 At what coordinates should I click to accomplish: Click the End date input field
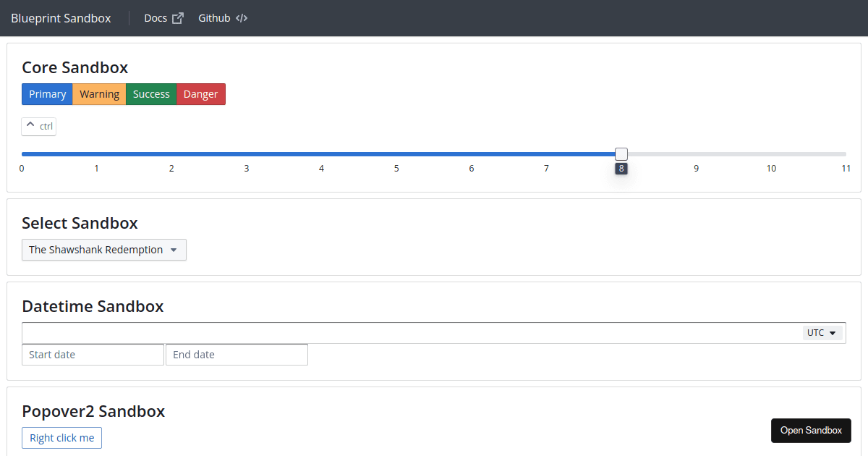237,354
